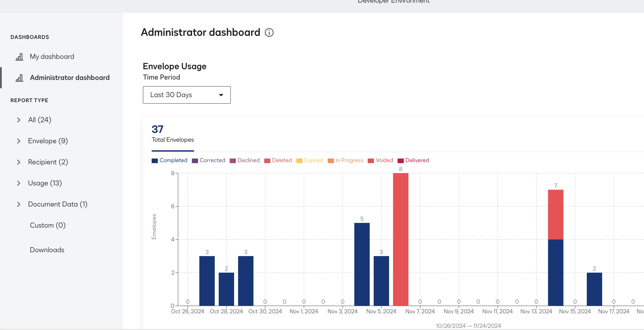Expand the Usage (13) report type

(x=18, y=183)
